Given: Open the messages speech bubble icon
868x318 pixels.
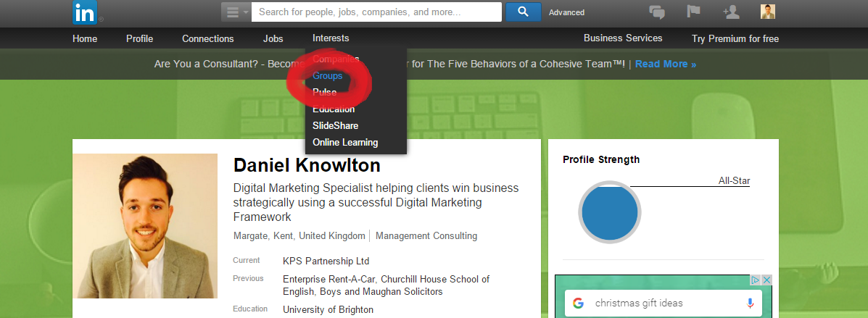Looking at the screenshot, I should (657, 12).
